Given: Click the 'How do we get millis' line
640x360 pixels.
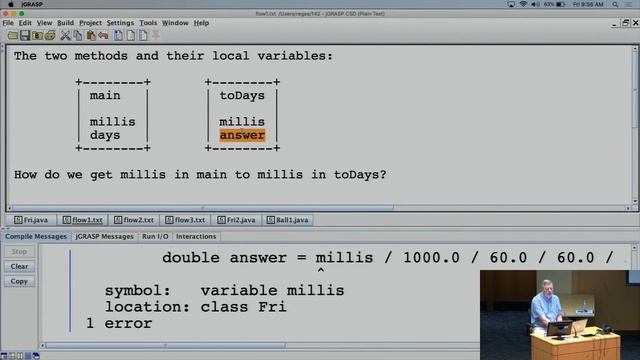Looking at the screenshot, I should coord(200,175).
